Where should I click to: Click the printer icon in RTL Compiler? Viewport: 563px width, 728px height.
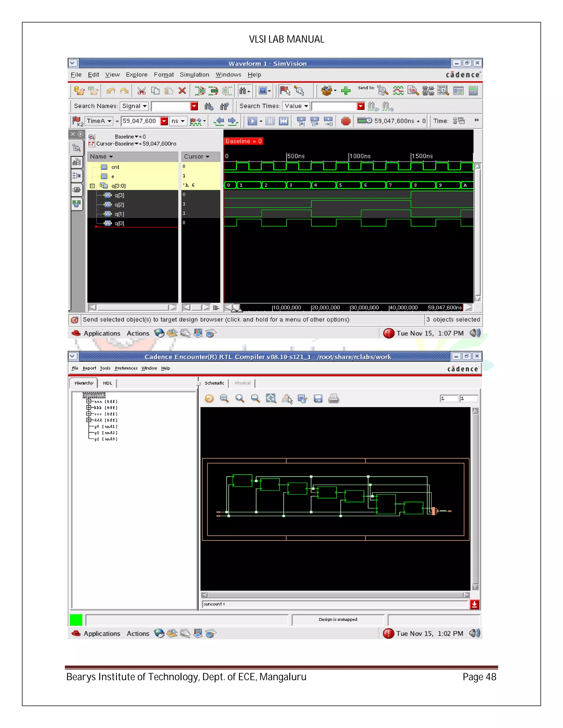point(333,399)
